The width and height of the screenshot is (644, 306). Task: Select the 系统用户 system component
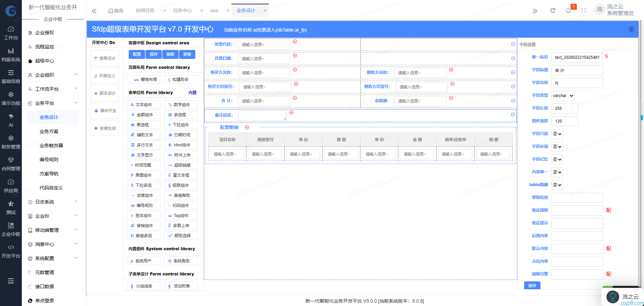[143, 260]
